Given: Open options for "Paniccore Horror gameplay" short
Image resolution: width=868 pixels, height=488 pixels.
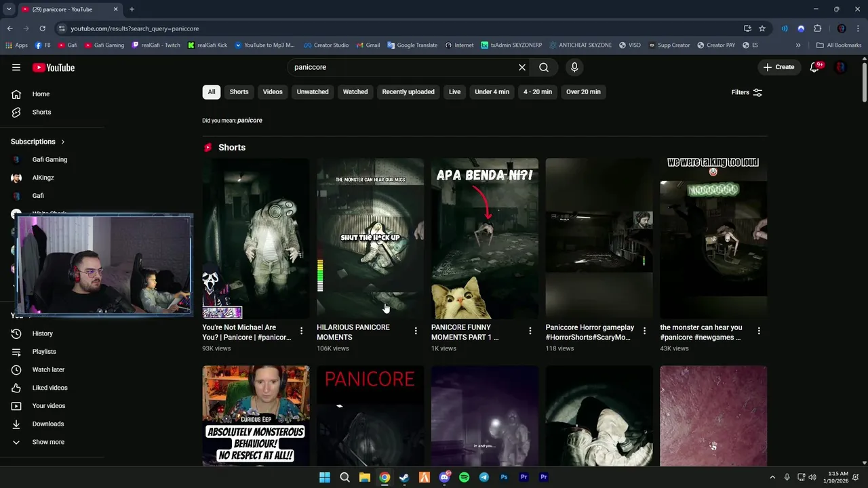Looking at the screenshot, I should (x=644, y=331).
